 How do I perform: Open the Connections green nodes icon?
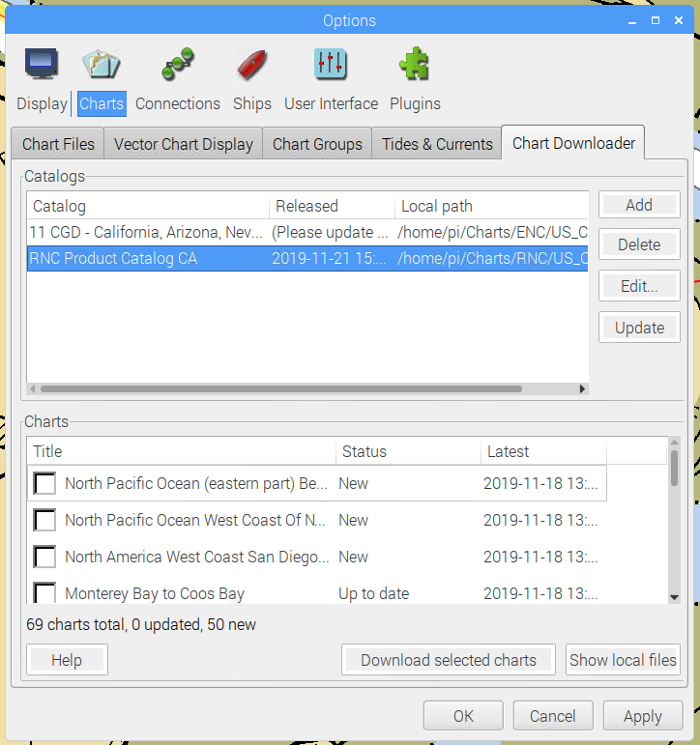click(178, 64)
